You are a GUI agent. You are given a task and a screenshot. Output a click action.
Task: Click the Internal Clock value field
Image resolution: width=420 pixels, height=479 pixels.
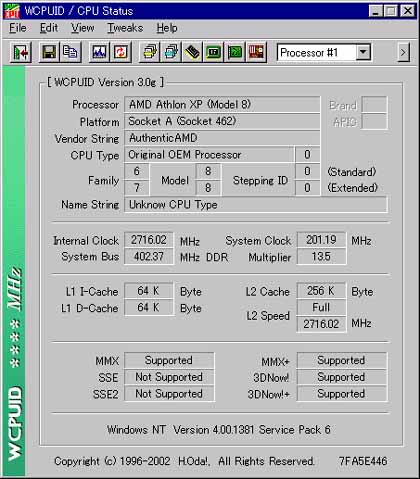click(x=148, y=240)
